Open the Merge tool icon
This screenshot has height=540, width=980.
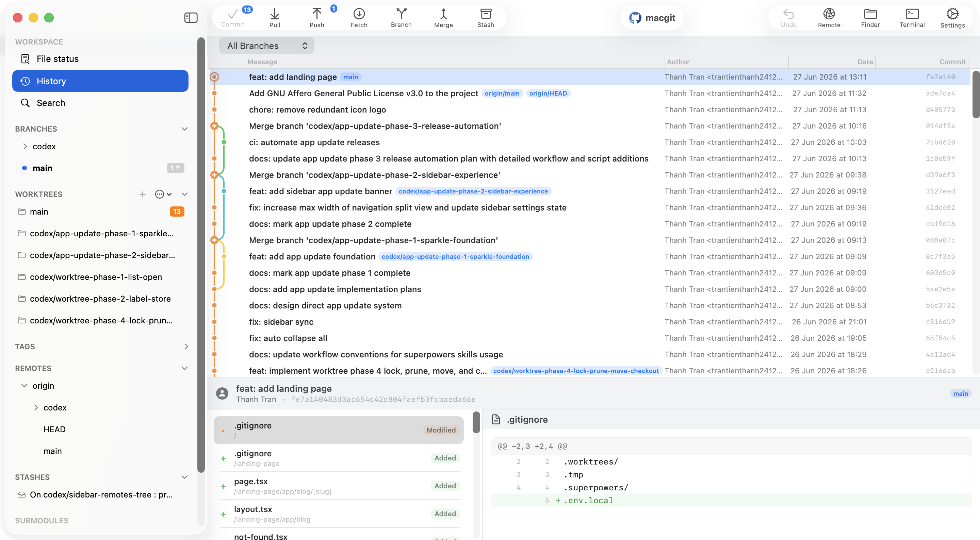tap(443, 17)
